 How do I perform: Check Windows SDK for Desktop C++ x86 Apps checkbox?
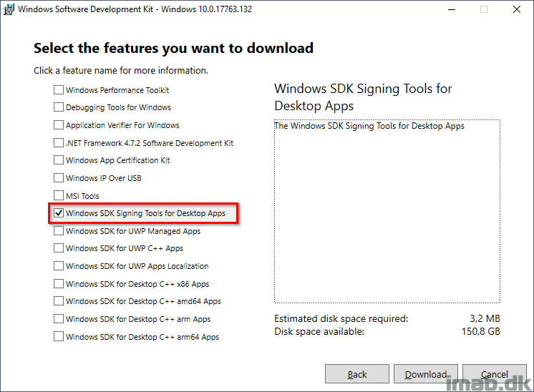59,283
